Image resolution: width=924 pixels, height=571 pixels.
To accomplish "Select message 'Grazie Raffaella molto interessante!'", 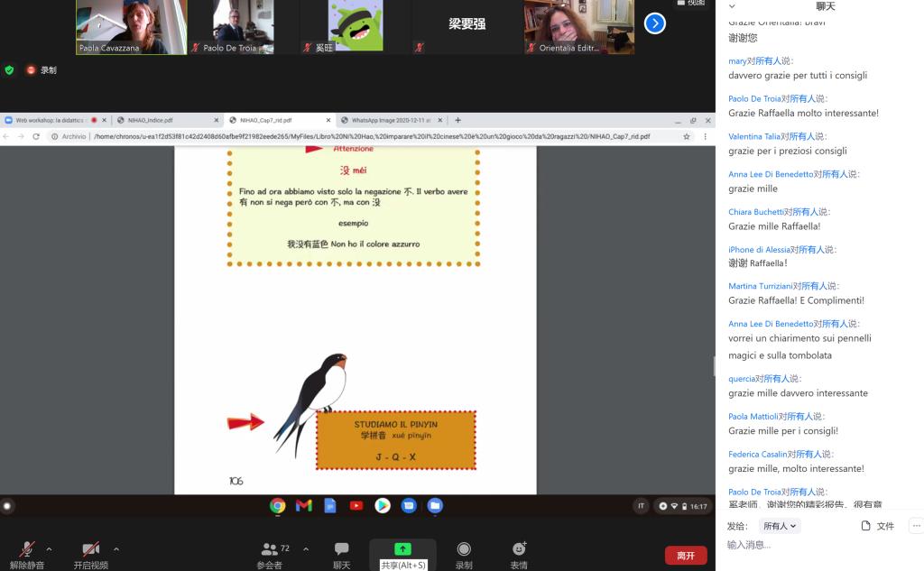I will tap(803, 113).
